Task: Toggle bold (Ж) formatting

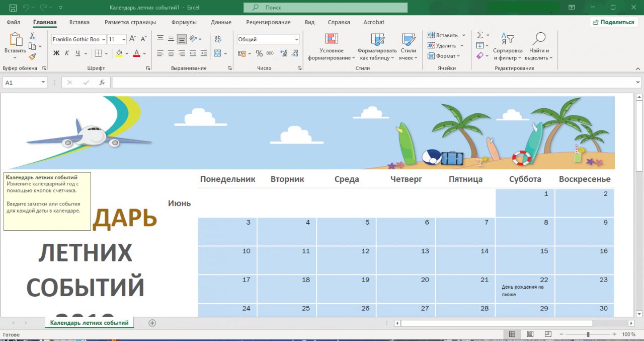Action: [x=56, y=53]
